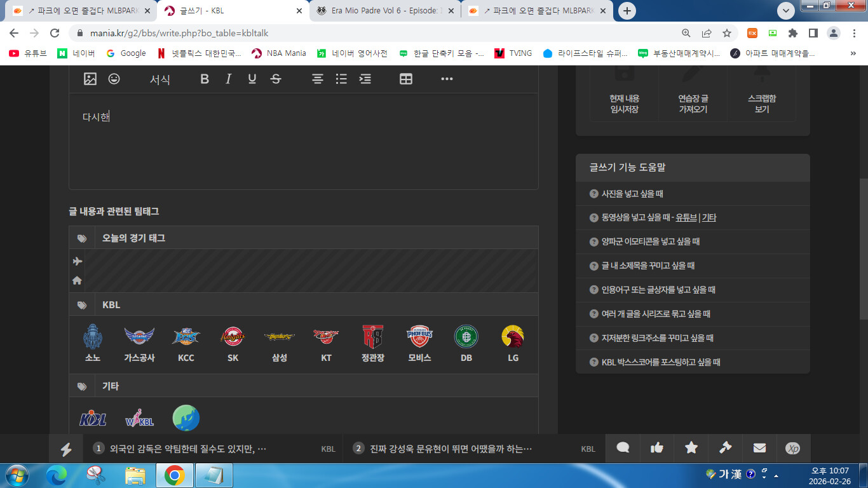Reload the page
This screenshot has width=868, height=488.
55,33
